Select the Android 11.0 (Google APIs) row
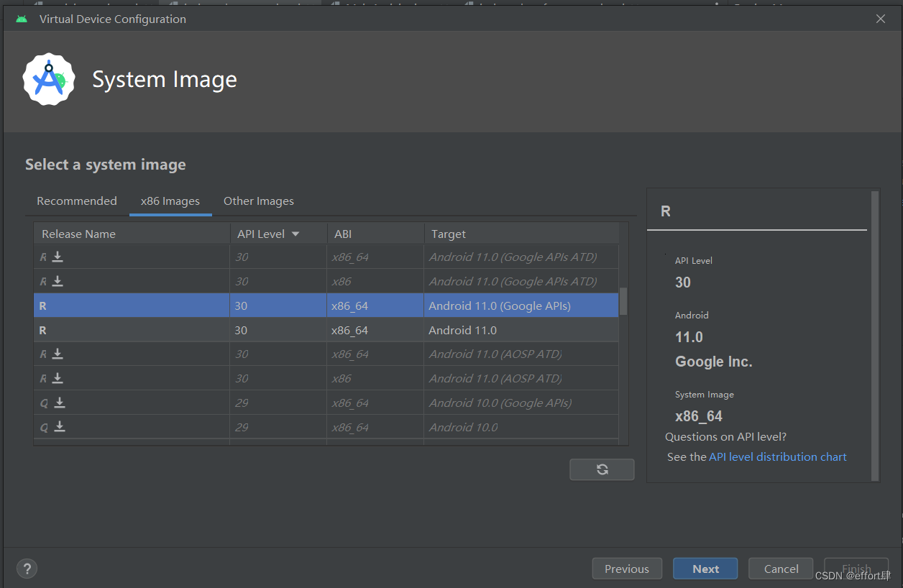This screenshot has height=588, width=903. tap(326, 306)
